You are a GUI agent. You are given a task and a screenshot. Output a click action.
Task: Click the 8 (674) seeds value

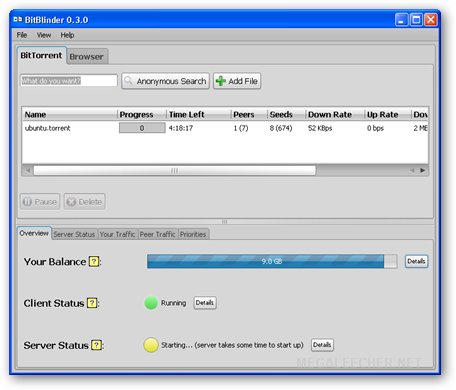[x=281, y=128]
